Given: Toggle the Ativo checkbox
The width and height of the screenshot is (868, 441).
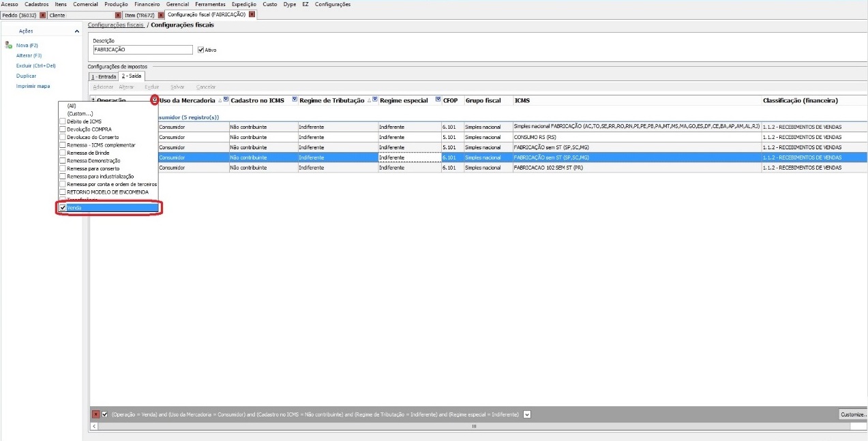Looking at the screenshot, I should coord(200,50).
